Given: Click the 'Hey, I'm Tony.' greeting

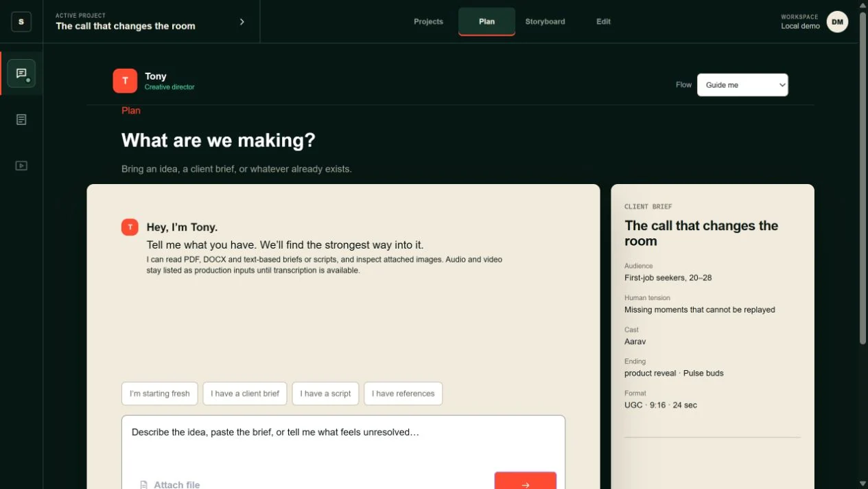Looking at the screenshot, I should 182,227.
